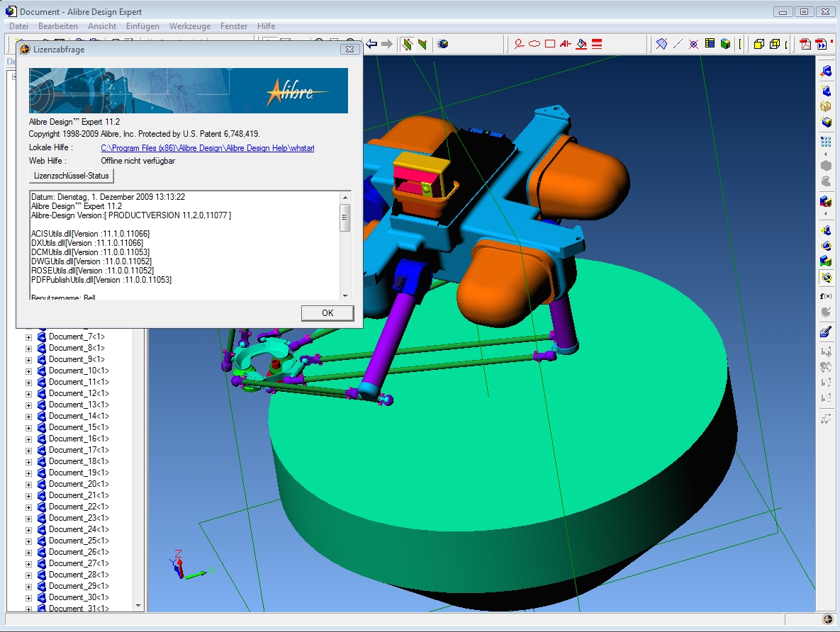Switch to the yellow shaded cube view
Image resolution: width=840 pixels, height=632 pixels.
(758, 44)
